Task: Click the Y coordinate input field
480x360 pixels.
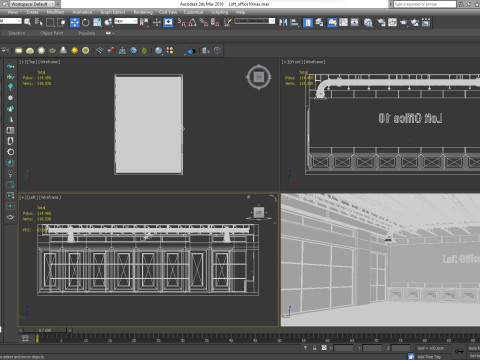Action: tap(372, 348)
